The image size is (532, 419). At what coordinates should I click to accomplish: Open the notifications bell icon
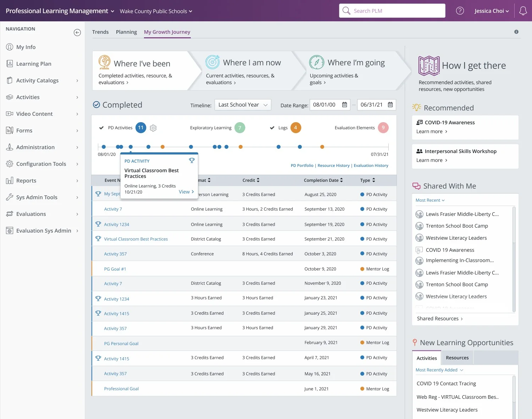click(x=523, y=11)
